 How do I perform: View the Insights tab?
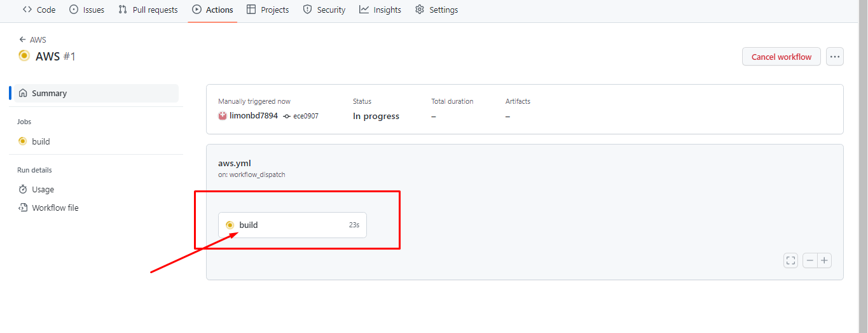click(x=380, y=10)
